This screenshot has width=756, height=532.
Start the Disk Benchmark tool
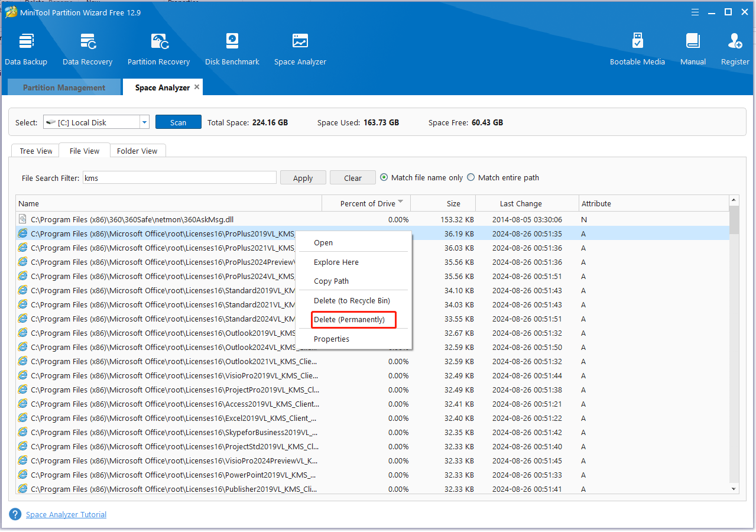coord(232,49)
